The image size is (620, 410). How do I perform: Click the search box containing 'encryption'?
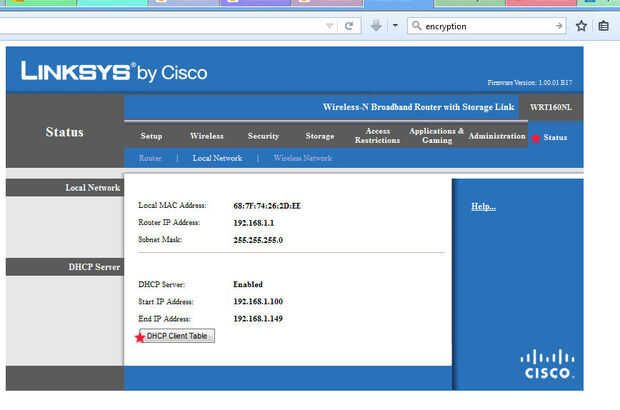point(487,26)
